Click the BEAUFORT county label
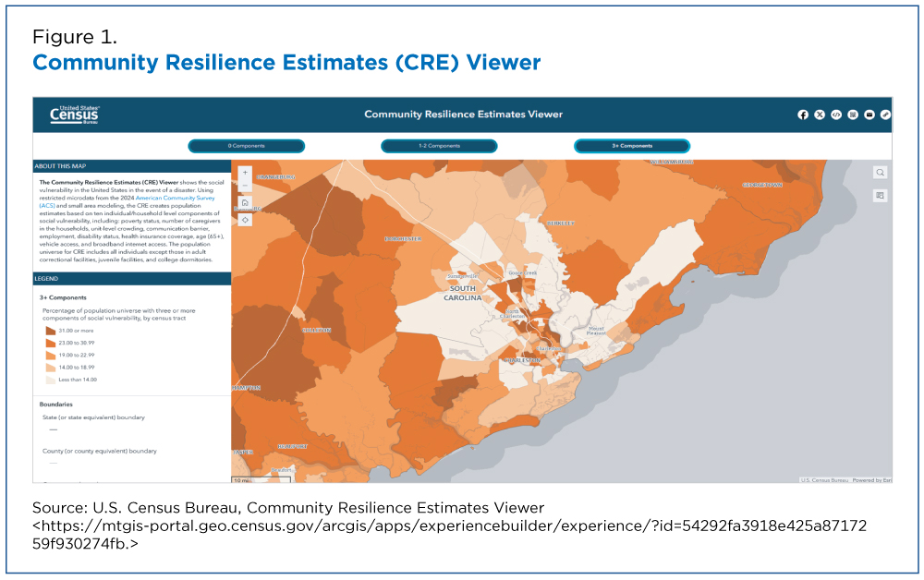 click(292, 446)
